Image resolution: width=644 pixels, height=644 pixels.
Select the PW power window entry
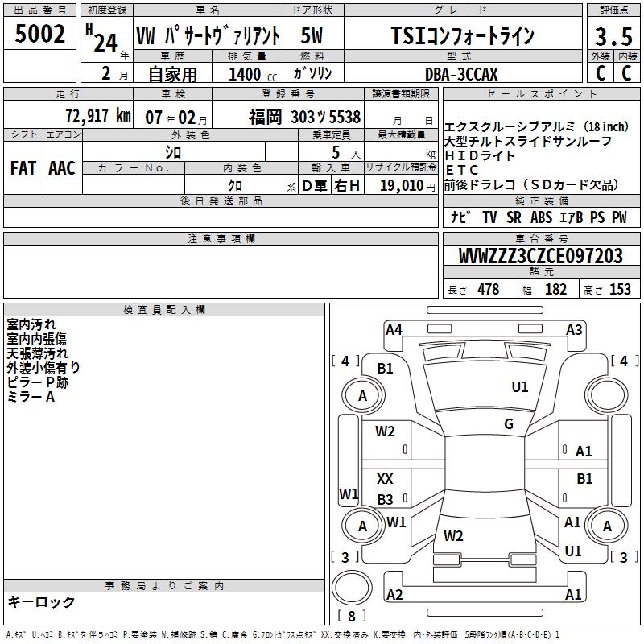point(619,217)
